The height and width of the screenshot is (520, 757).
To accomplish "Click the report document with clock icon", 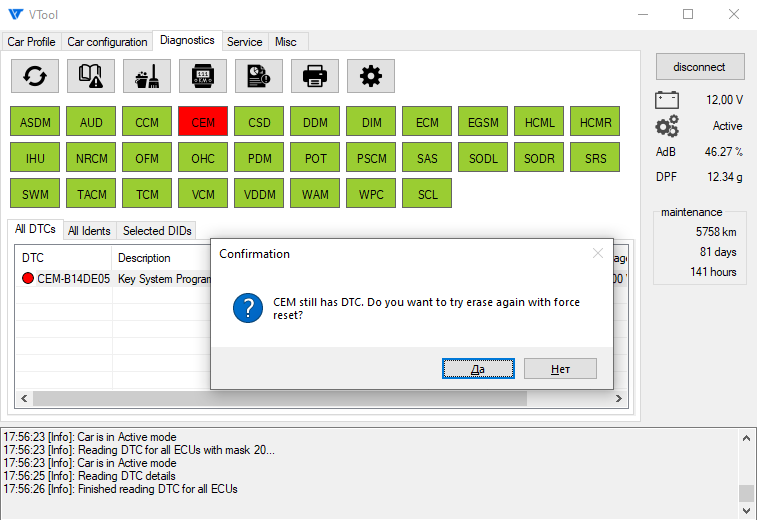I will point(259,76).
